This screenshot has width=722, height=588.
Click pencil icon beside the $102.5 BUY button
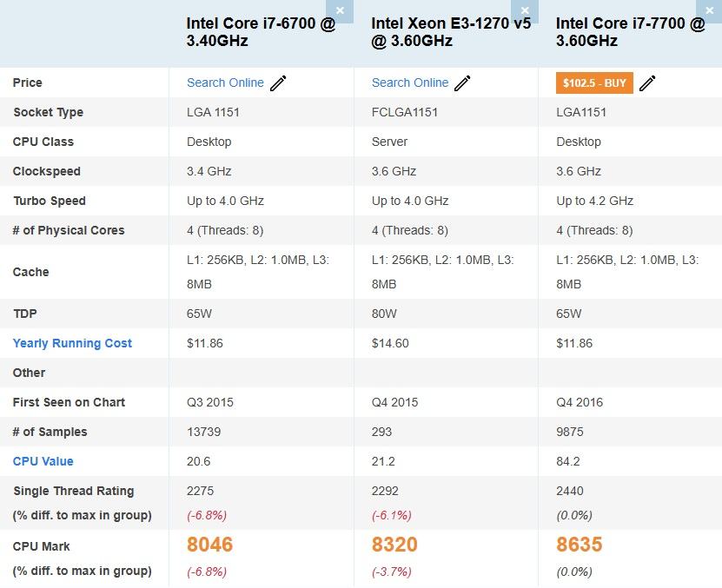click(647, 83)
